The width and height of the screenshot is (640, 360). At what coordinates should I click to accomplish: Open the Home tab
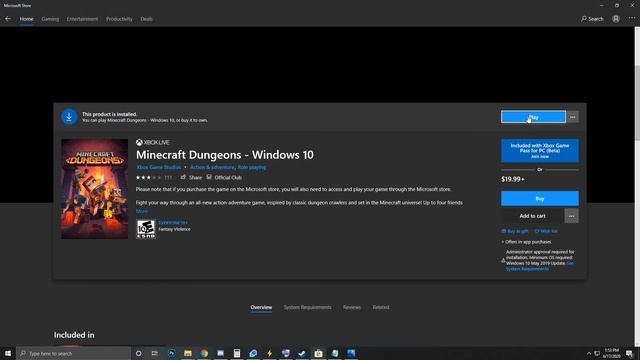(x=27, y=19)
